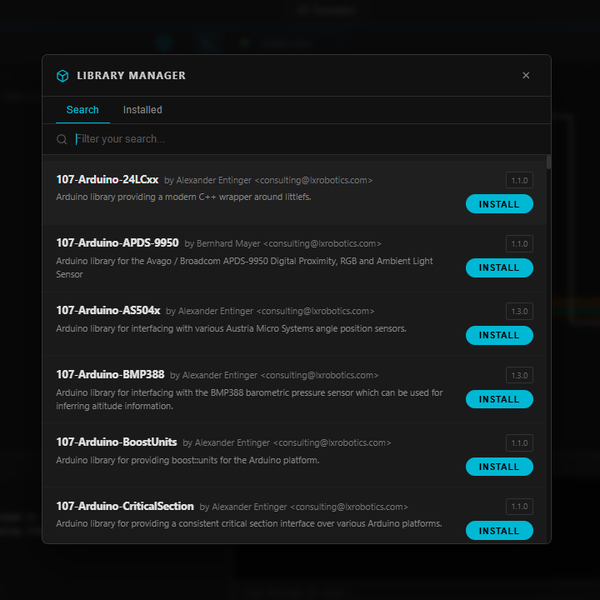Viewport: 600px width, 600px height.
Task: Install 107-Arduino-BoostUnits library
Action: tap(499, 467)
